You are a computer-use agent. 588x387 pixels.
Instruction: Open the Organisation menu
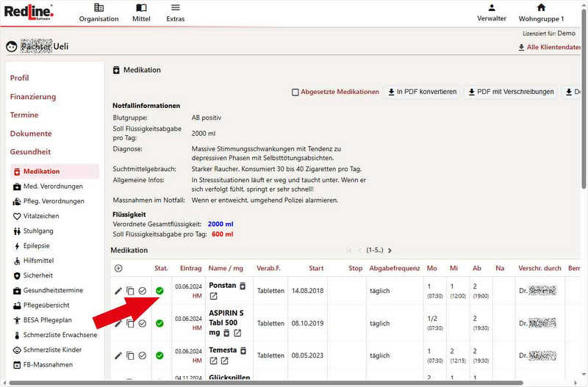pyautogui.click(x=98, y=12)
